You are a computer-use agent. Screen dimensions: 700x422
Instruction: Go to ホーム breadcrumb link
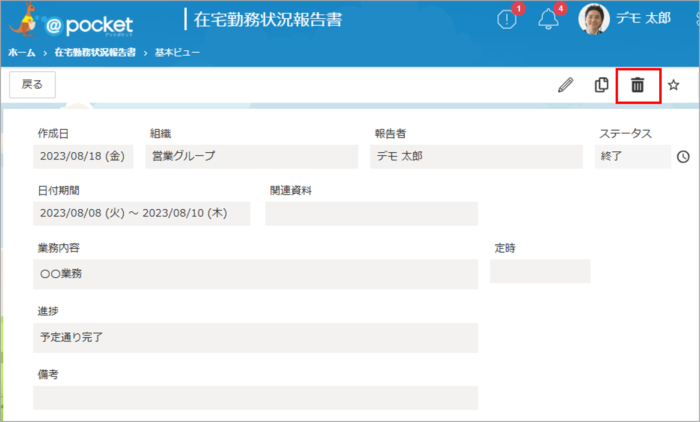[22, 51]
